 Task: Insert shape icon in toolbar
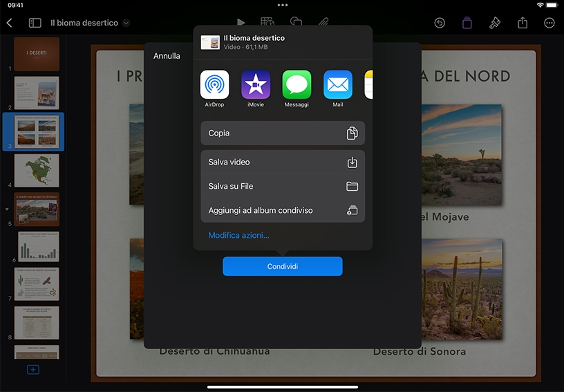pos(296,22)
